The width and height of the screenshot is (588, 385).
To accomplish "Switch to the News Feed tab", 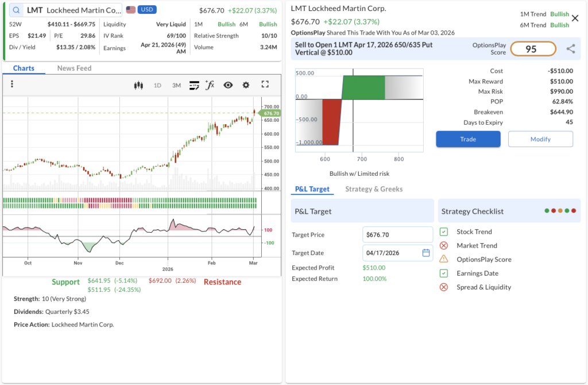I will coord(74,68).
